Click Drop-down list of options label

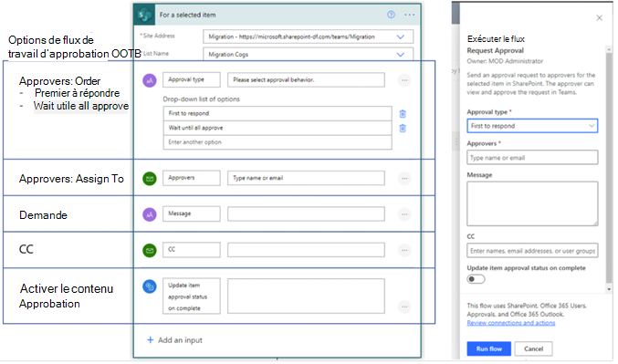[x=202, y=99]
